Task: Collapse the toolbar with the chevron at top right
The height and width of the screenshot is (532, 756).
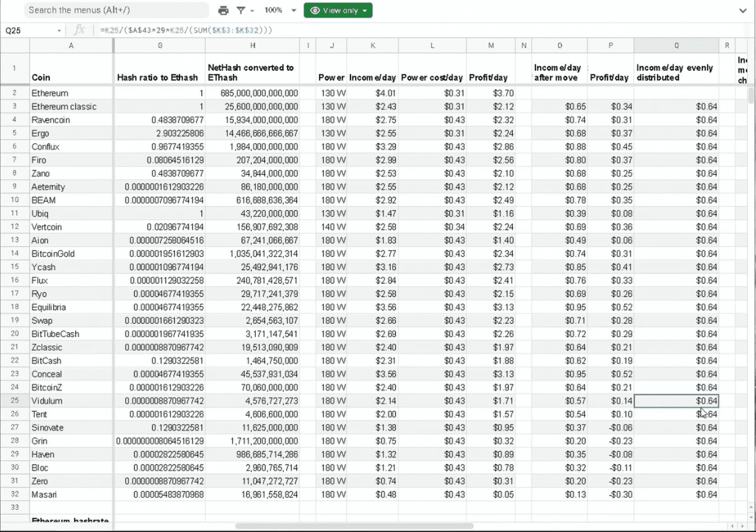Action: coord(743,11)
